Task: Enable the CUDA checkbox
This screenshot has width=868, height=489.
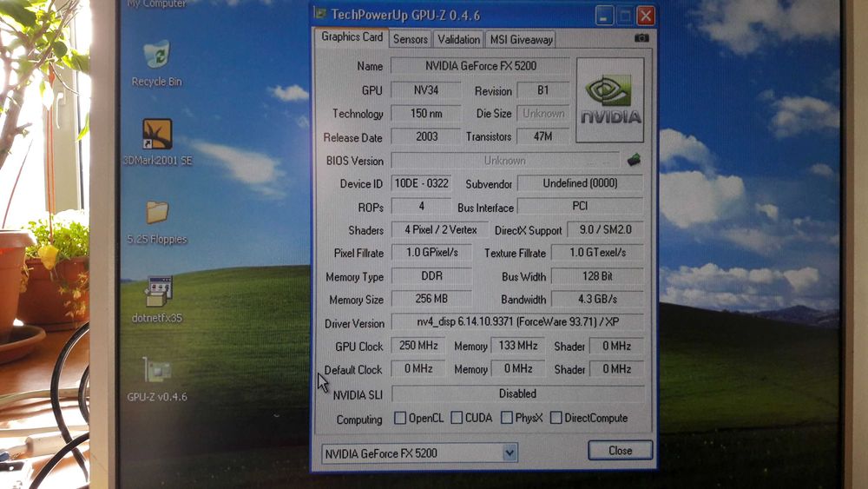Action: point(457,418)
